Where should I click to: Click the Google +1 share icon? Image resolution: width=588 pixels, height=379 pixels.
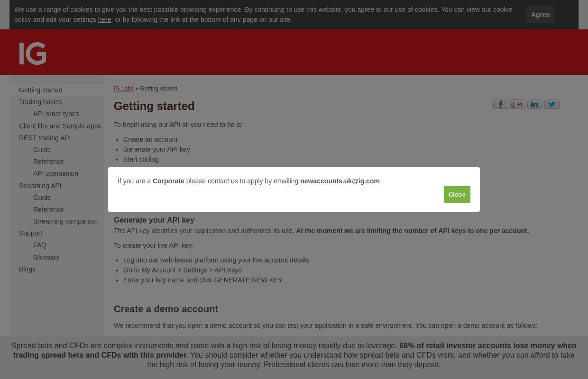(x=518, y=104)
